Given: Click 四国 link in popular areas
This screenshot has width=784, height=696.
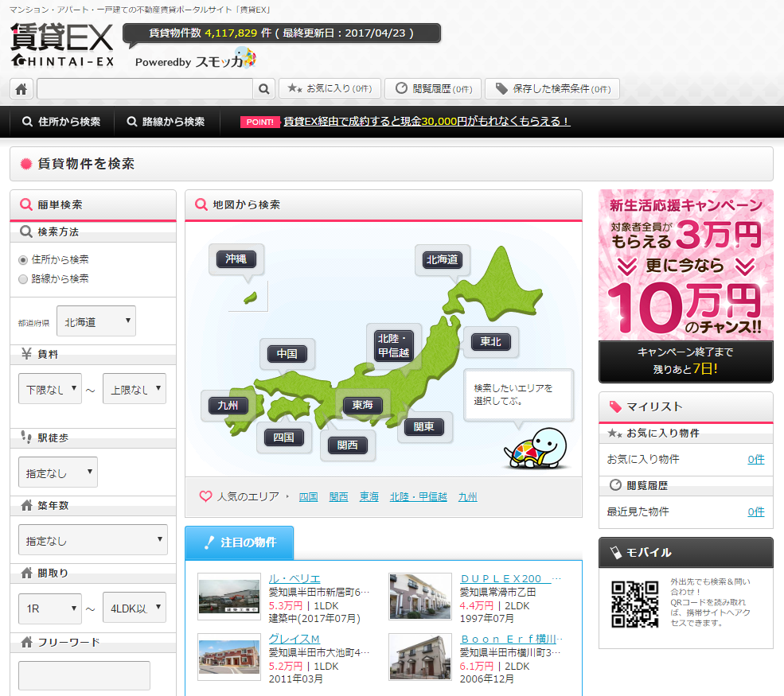Looking at the screenshot, I should pos(308,496).
